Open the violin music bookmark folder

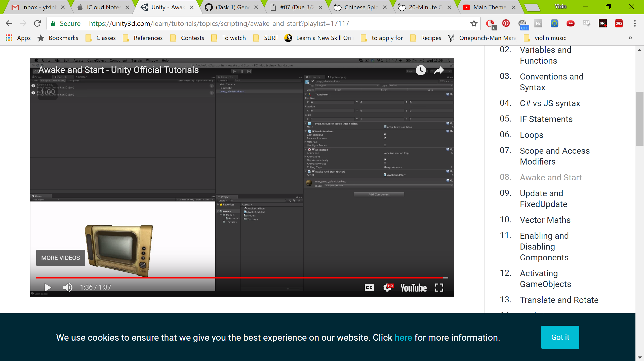[x=545, y=38]
